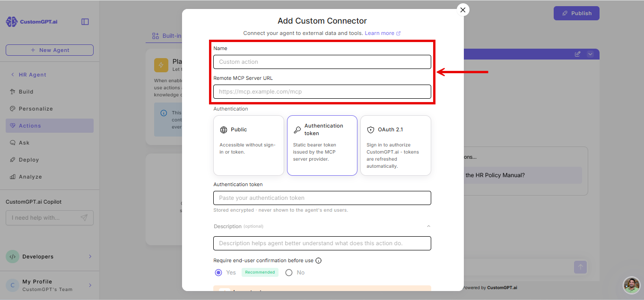Image resolution: width=644 pixels, height=300 pixels.
Task: Expand the My Profile chevron
Action: point(90,285)
